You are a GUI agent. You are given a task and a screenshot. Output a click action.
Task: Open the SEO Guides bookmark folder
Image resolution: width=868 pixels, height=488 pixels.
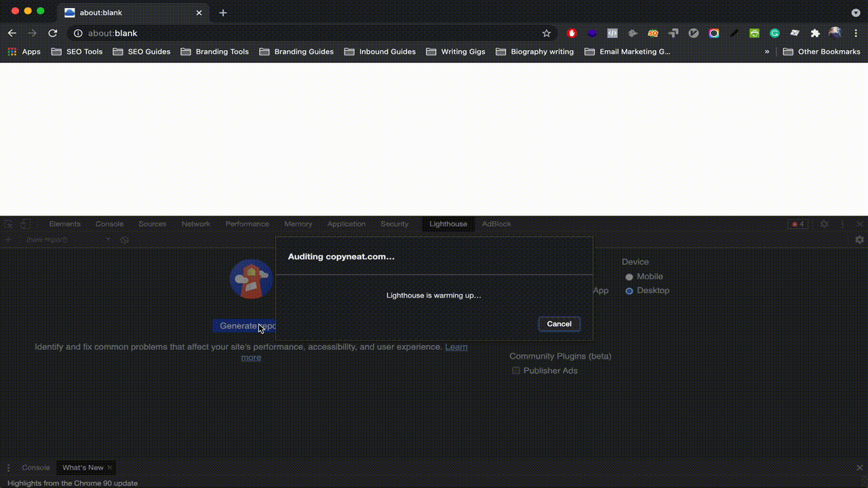tap(142, 52)
